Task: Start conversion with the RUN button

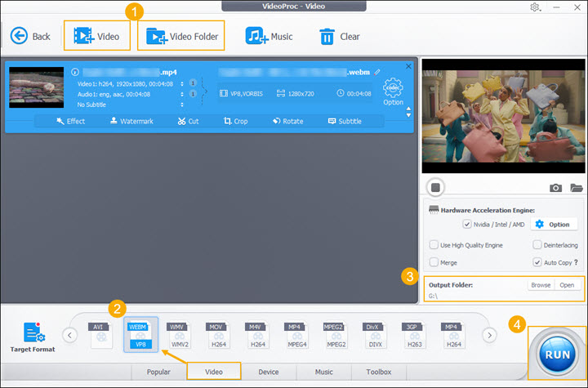Action: coord(557,354)
